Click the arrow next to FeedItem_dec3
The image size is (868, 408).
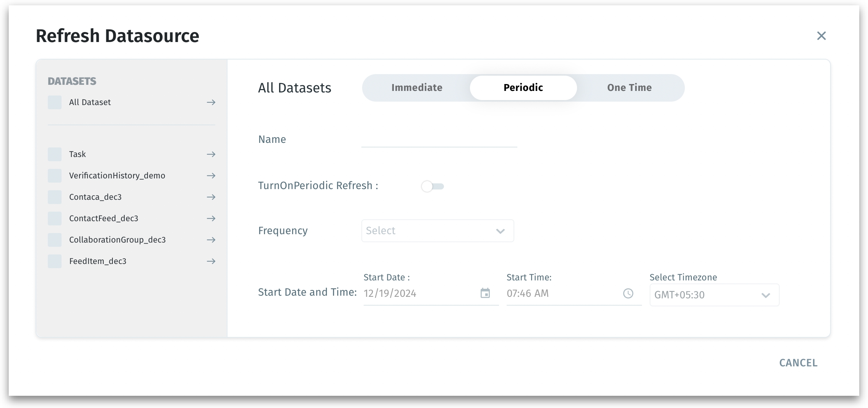click(211, 261)
